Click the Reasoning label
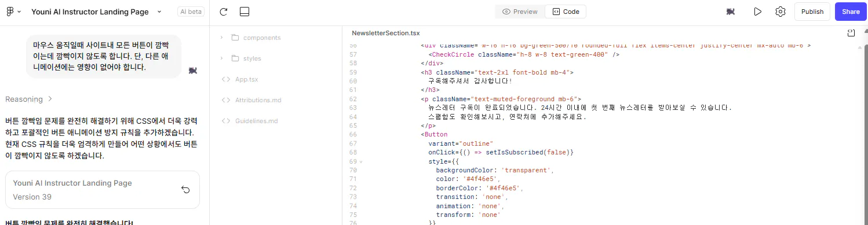Viewport: 868px width, 225px height. (24, 99)
